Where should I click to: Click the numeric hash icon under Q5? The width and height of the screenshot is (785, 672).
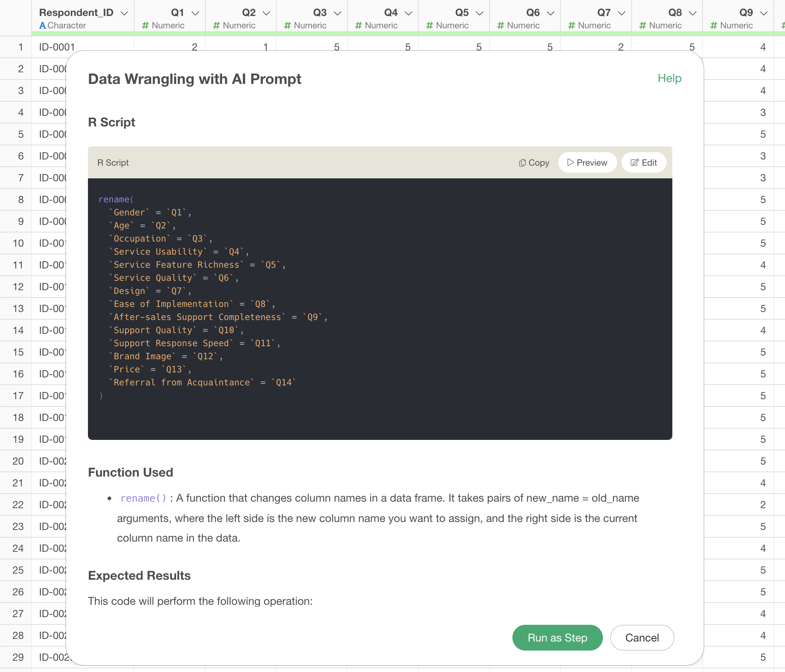point(429,25)
